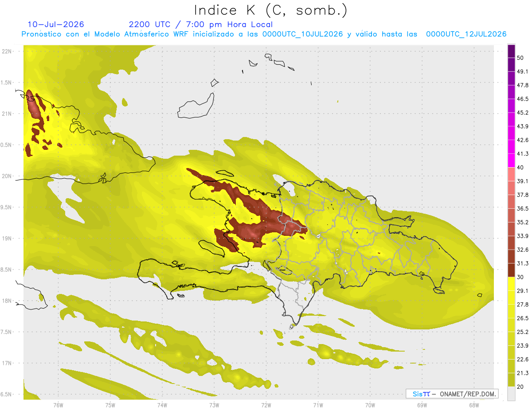Click the bottom colorbar label "20"

tap(521, 387)
